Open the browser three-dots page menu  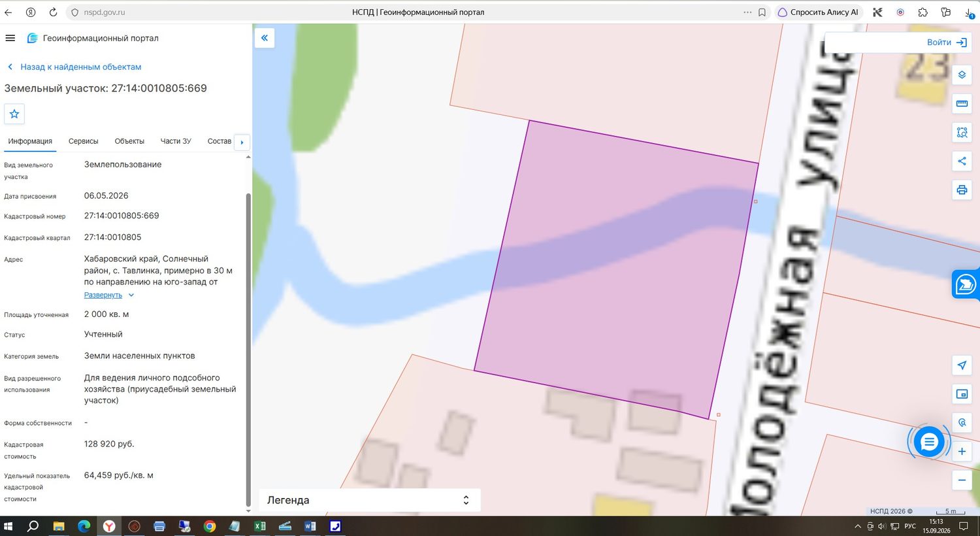tap(747, 12)
